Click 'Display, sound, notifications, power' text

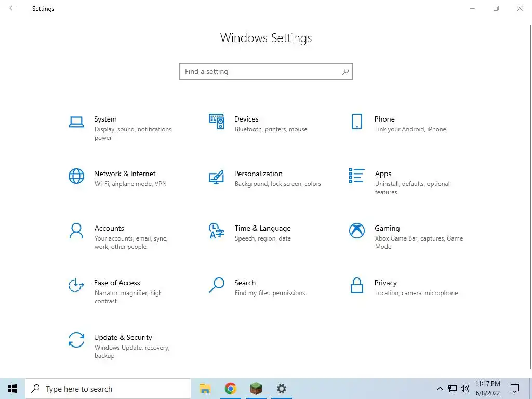(134, 134)
